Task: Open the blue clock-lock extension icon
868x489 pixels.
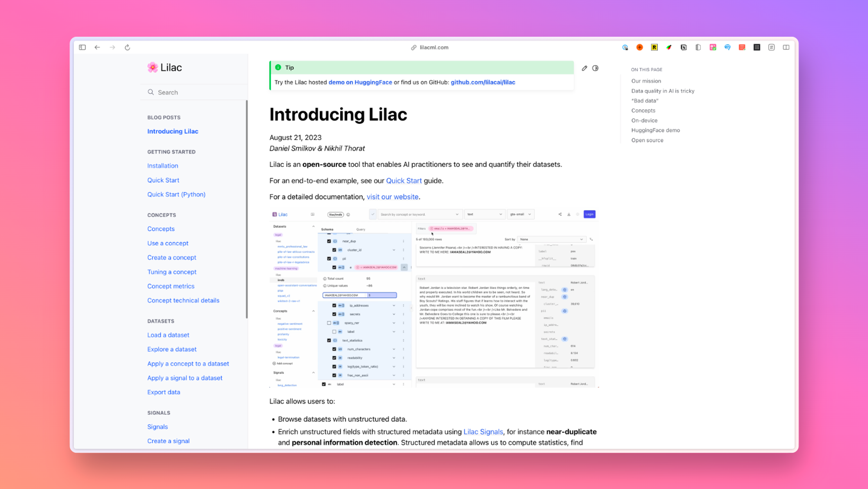Action: click(625, 47)
